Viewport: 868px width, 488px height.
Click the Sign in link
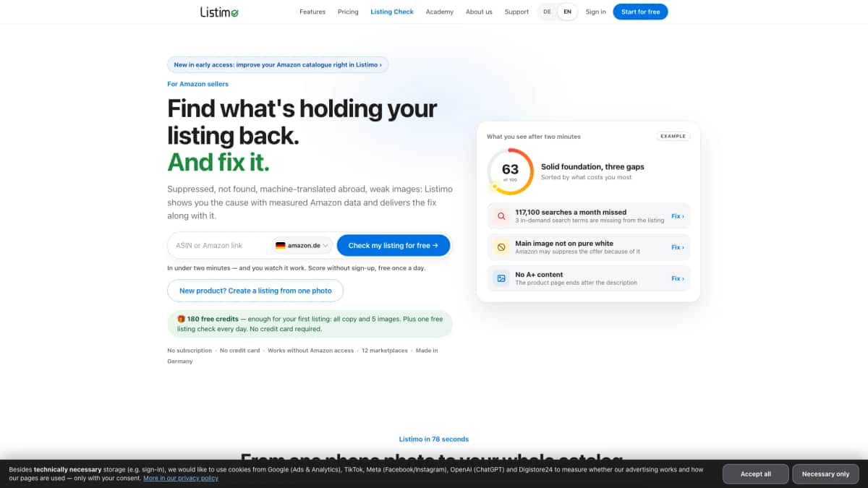click(596, 12)
